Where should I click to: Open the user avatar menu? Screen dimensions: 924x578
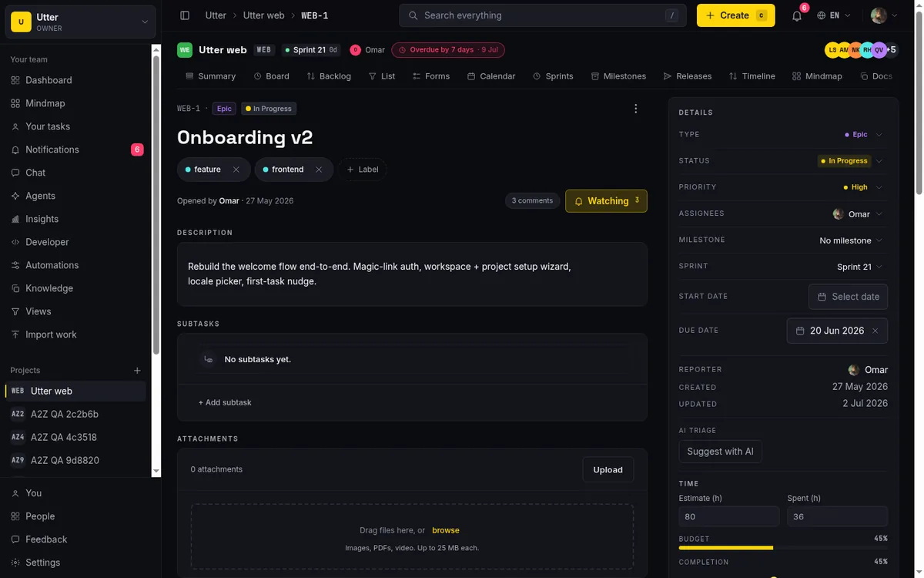[x=884, y=15]
